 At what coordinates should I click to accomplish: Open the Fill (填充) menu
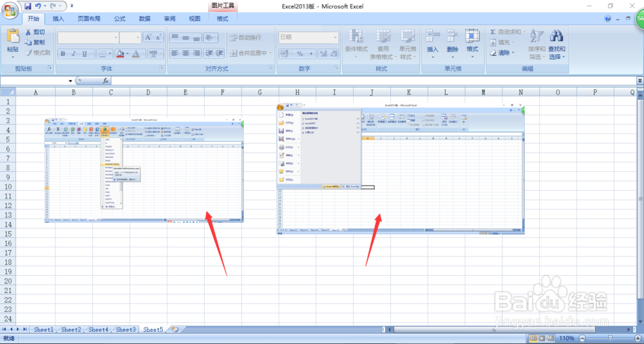click(x=502, y=43)
